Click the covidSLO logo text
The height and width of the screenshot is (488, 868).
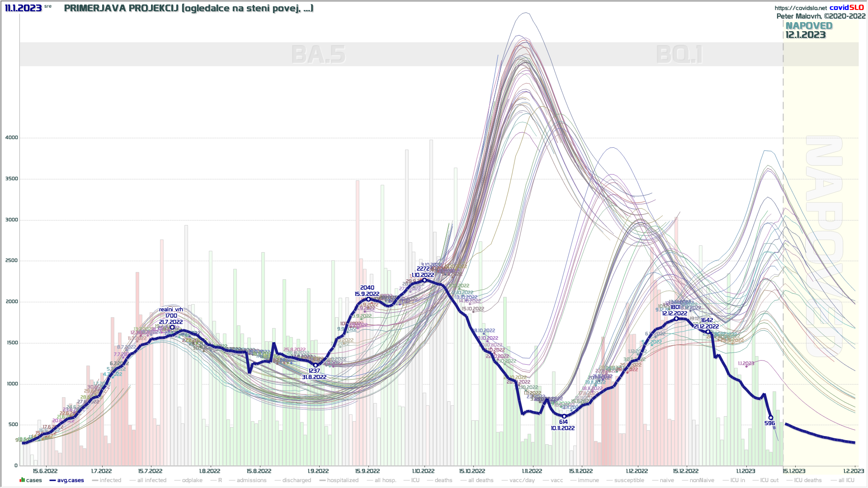[847, 8]
